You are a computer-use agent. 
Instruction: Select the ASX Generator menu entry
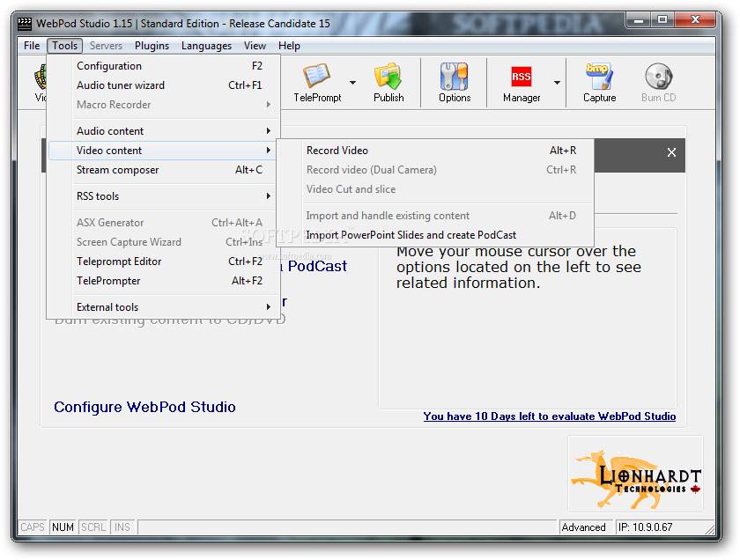click(x=163, y=223)
